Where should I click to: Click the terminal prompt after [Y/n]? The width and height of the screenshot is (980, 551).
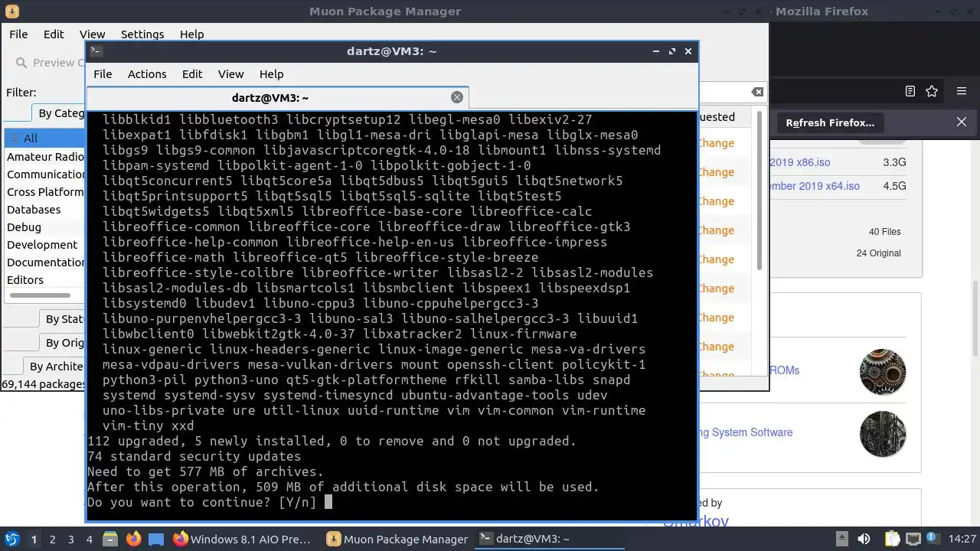pyautogui.click(x=328, y=502)
